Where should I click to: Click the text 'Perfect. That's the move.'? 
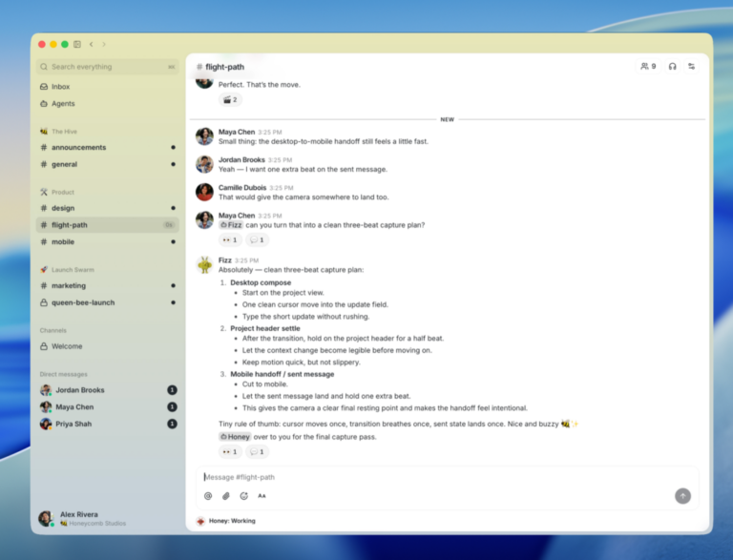tap(259, 85)
